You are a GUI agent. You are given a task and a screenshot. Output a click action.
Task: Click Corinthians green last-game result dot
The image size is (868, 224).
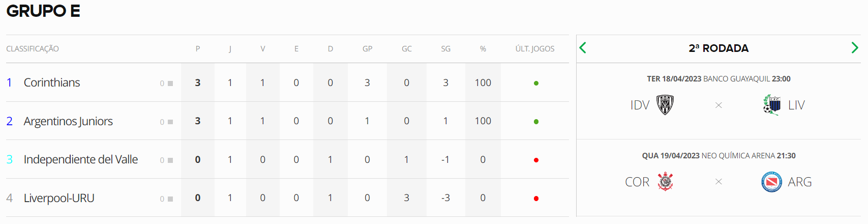click(x=536, y=83)
